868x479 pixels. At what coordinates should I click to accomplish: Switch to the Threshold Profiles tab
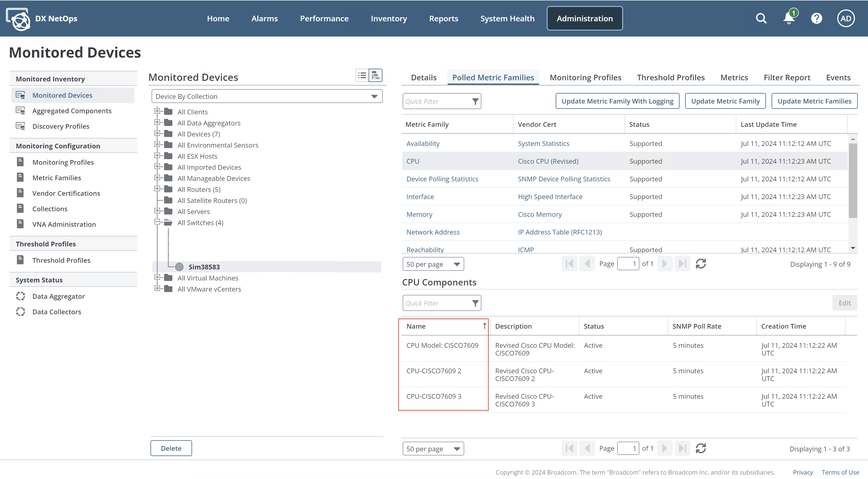[x=671, y=78]
